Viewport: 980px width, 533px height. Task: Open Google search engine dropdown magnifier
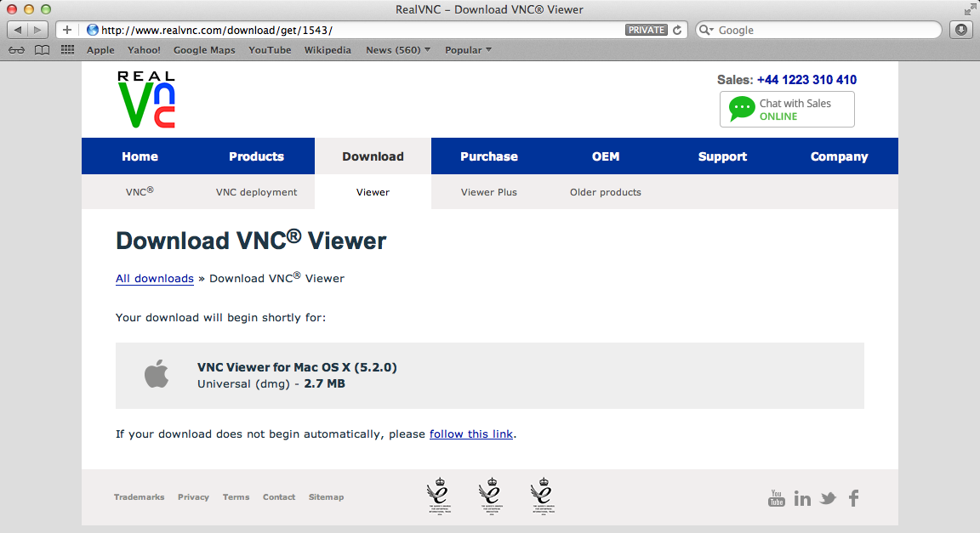[706, 30]
